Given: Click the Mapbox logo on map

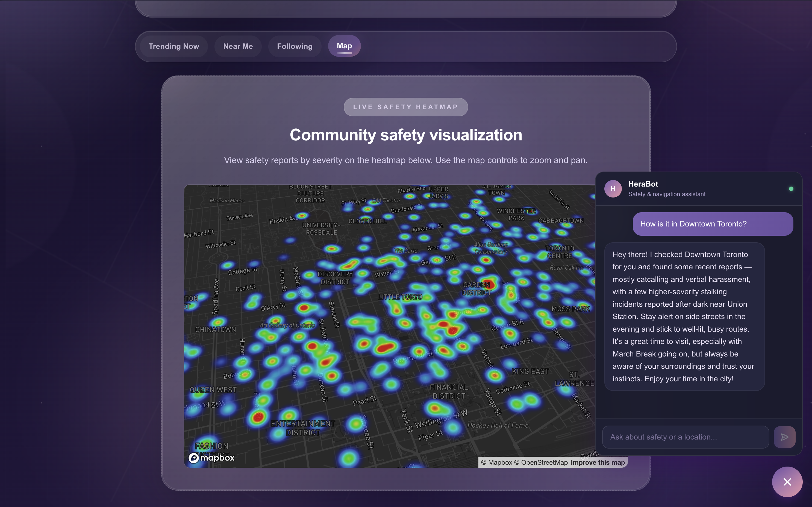Looking at the screenshot, I should (x=211, y=458).
